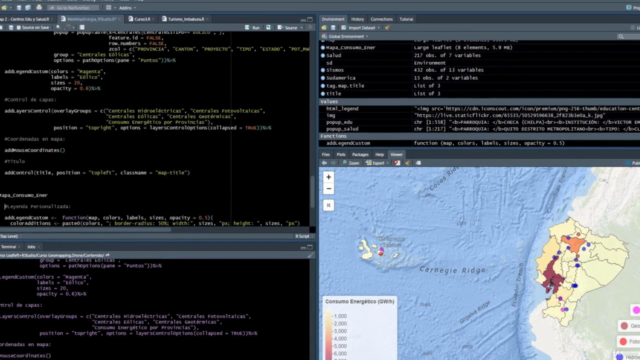
Task: Switch to Plots tab
Action: click(x=341, y=155)
